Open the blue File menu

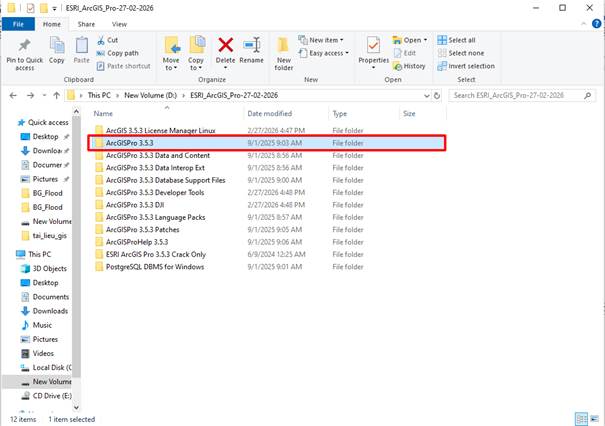(x=19, y=23)
